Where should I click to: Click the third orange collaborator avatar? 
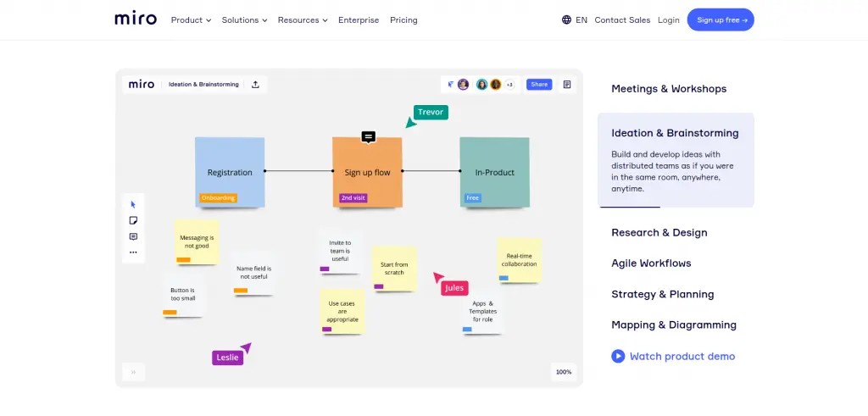coord(495,85)
